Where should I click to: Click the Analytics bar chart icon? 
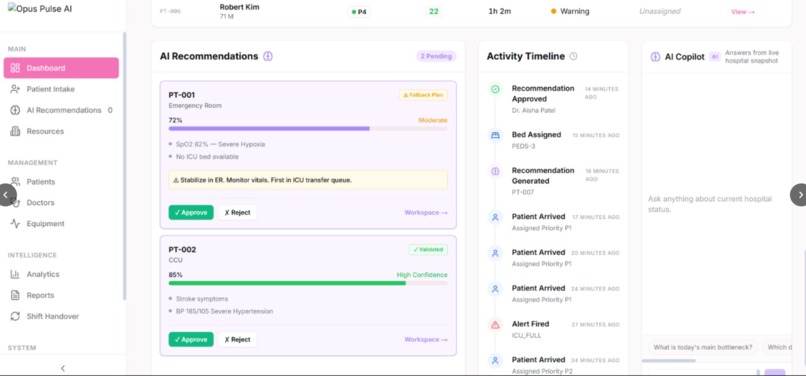pos(15,274)
